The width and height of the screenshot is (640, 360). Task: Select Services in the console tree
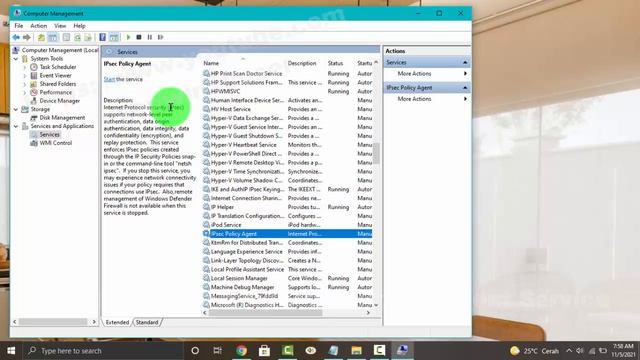point(49,134)
